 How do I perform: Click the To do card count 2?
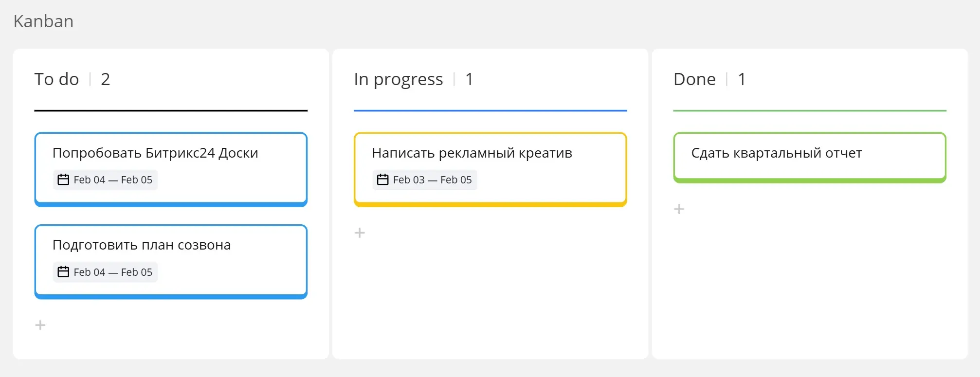coord(106,79)
